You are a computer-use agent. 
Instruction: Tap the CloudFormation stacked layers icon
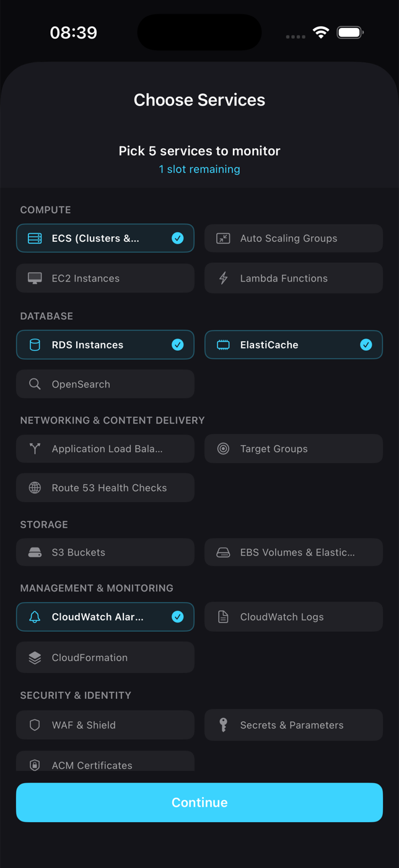point(35,658)
